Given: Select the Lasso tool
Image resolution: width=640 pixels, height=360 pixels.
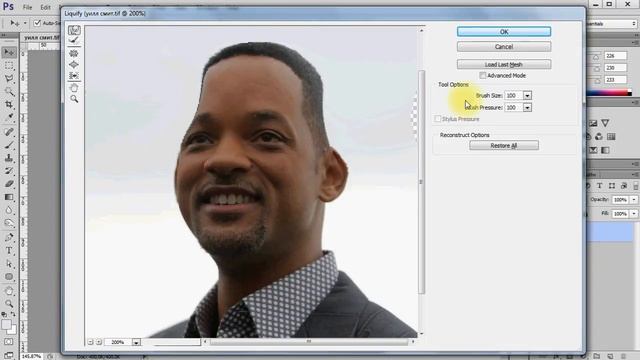Looking at the screenshot, I should coord(9,78).
